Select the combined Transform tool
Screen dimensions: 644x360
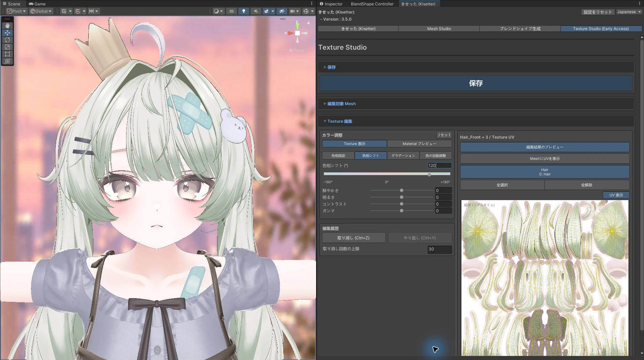7,61
